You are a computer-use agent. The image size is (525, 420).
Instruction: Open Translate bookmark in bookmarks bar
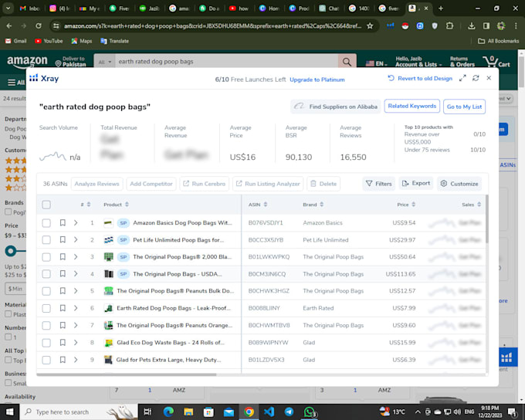pyautogui.click(x=114, y=41)
